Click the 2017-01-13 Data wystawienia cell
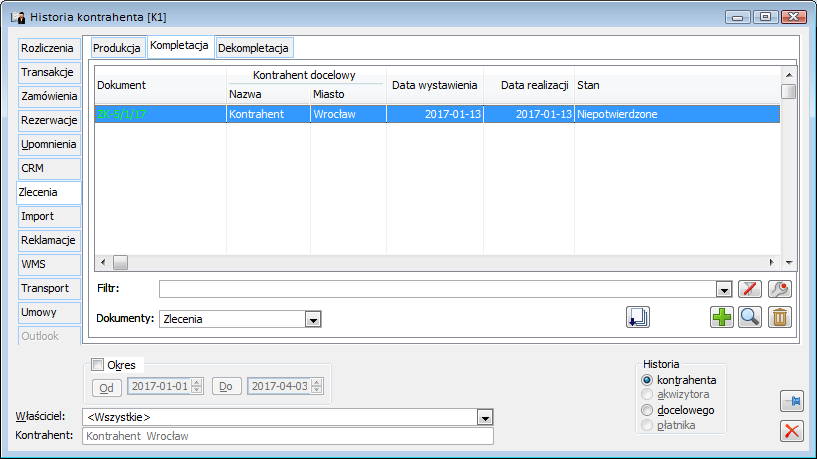 435,114
